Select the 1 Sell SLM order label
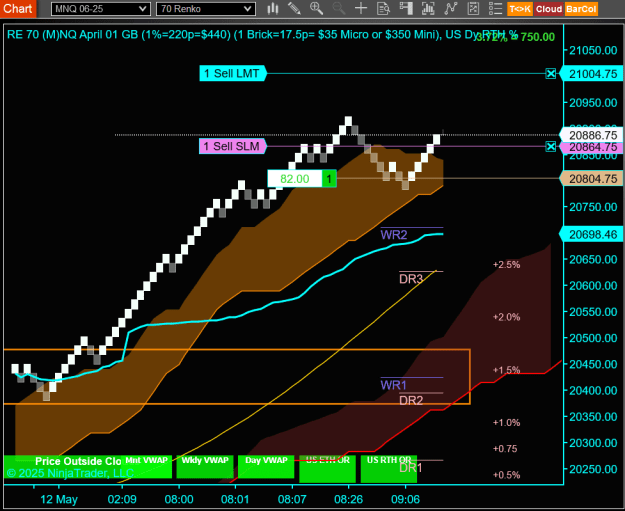This screenshot has height=511, width=625. 233,146
